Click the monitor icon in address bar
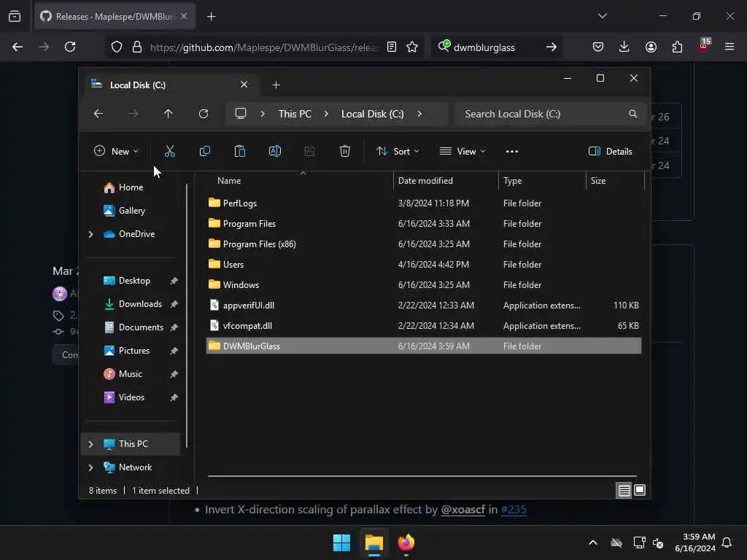The width and height of the screenshot is (747, 560). (x=241, y=114)
